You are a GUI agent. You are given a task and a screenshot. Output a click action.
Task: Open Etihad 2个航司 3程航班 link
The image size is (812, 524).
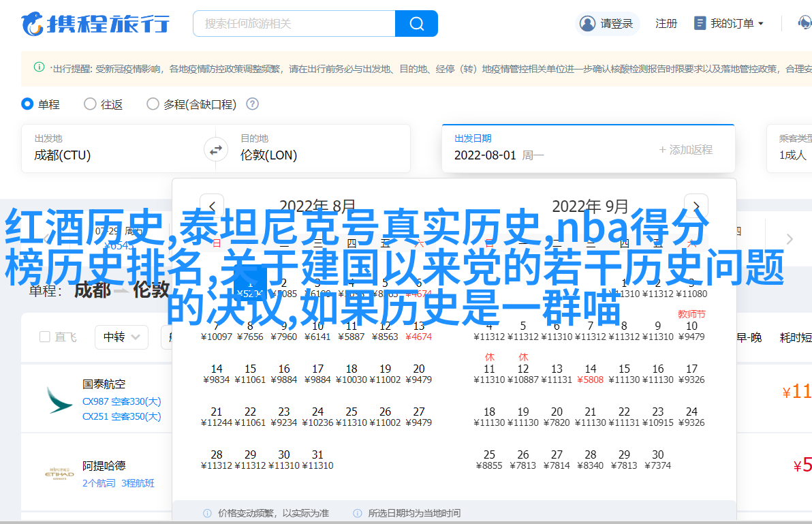(x=119, y=483)
